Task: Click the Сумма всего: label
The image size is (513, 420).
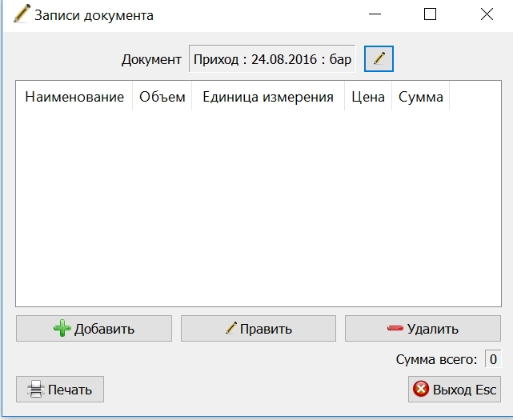Action: coord(436,359)
